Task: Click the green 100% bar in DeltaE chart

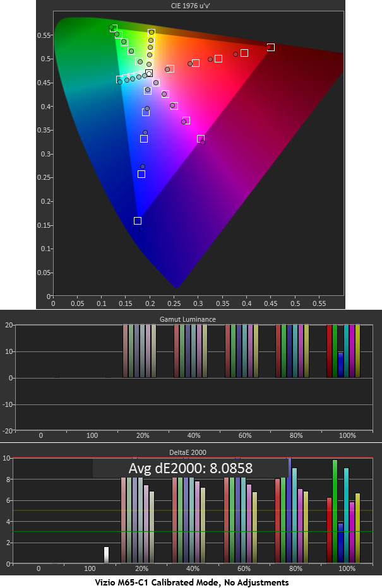Action: (x=335, y=511)
